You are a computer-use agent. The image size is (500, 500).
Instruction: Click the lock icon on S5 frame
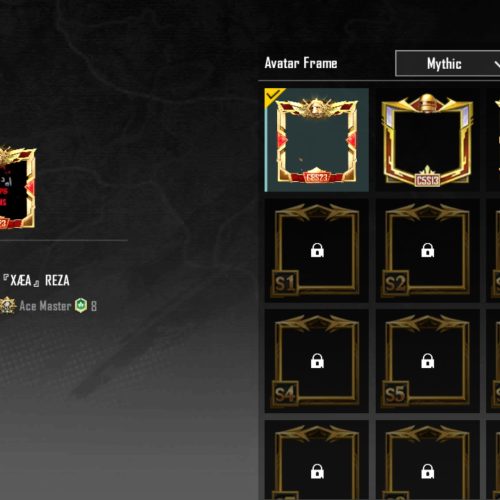[427, 361]
